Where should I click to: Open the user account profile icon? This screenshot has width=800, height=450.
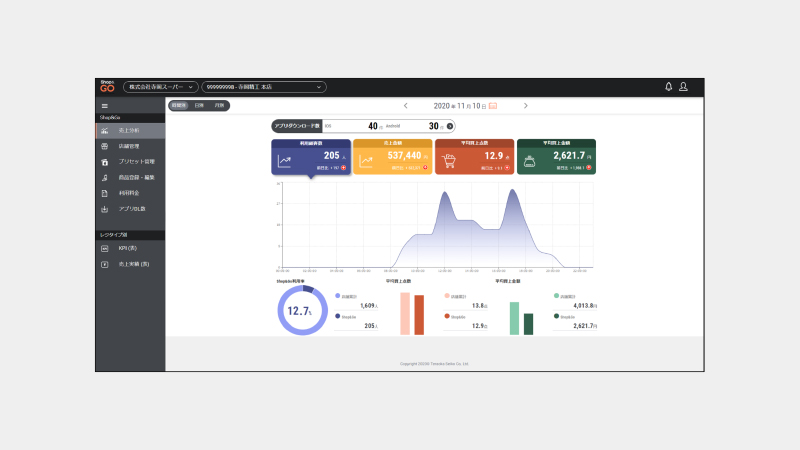pos(683,87)
